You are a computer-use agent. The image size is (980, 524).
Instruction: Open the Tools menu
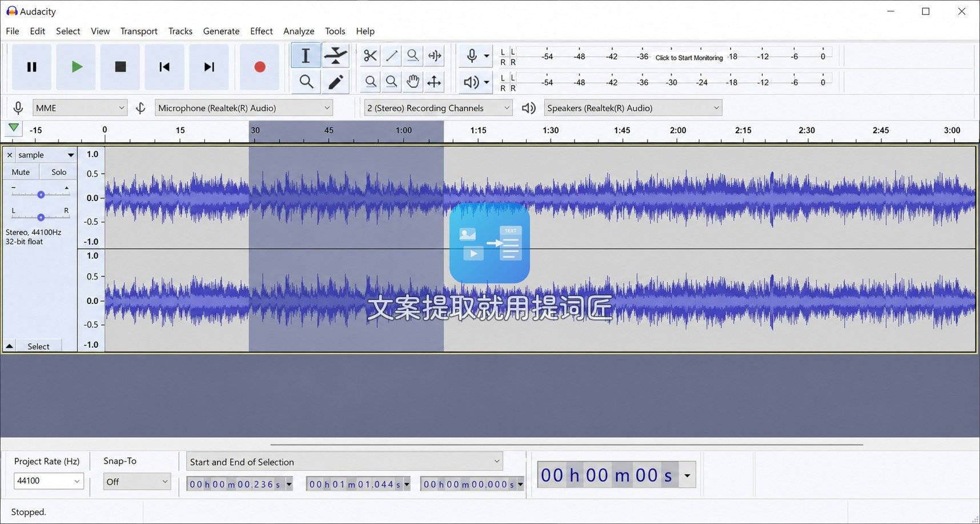point(335,31)
